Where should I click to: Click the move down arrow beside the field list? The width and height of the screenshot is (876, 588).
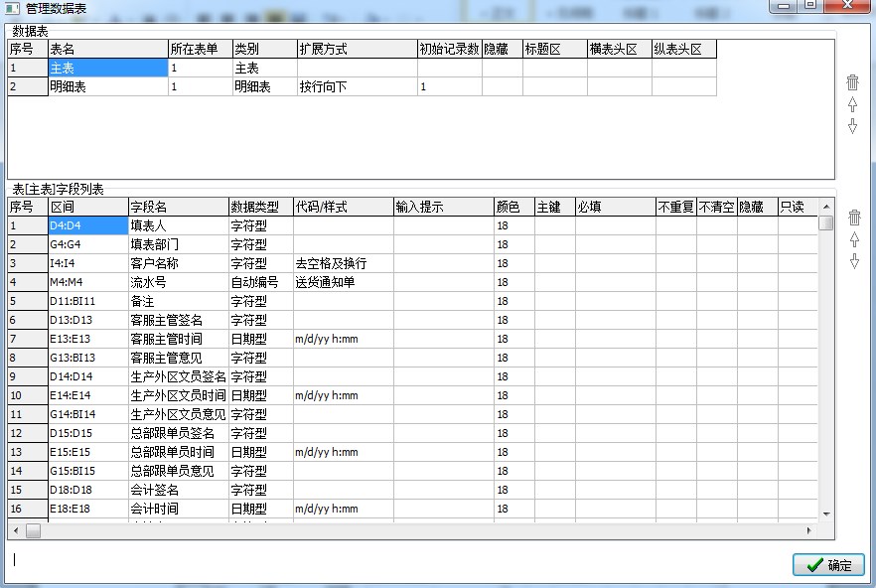click(852, 261)
